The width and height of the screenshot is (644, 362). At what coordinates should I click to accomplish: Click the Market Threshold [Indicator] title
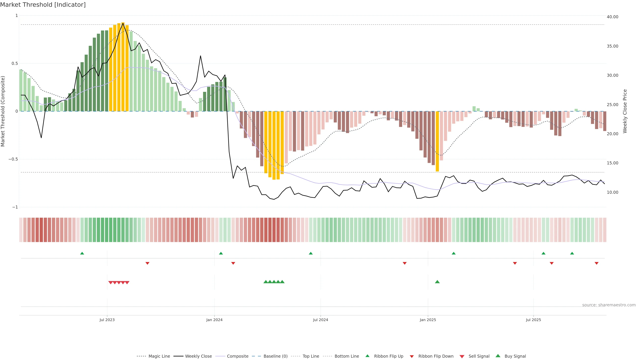(x=43, y=5)
